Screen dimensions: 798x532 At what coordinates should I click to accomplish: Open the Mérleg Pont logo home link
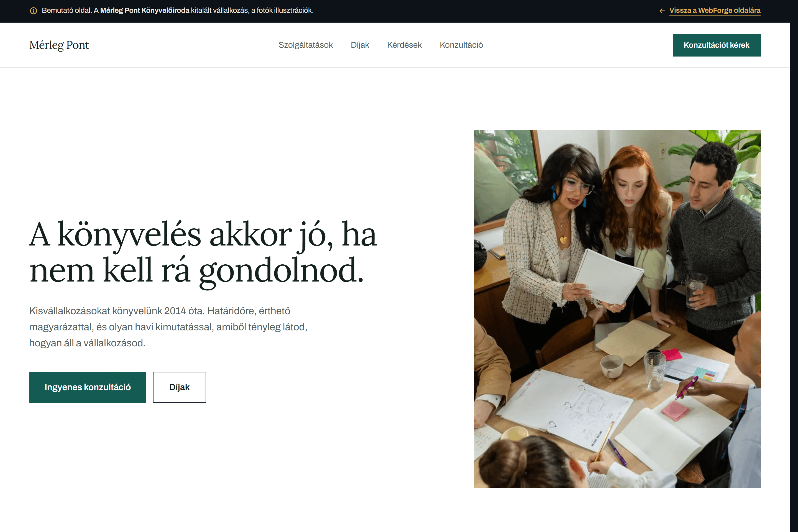[x=59, y=45]
